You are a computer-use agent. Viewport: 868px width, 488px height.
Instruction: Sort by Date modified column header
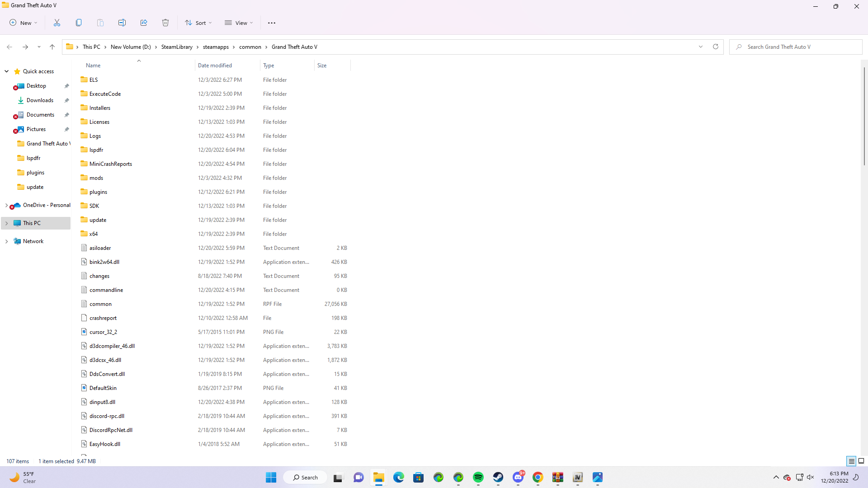215,66
